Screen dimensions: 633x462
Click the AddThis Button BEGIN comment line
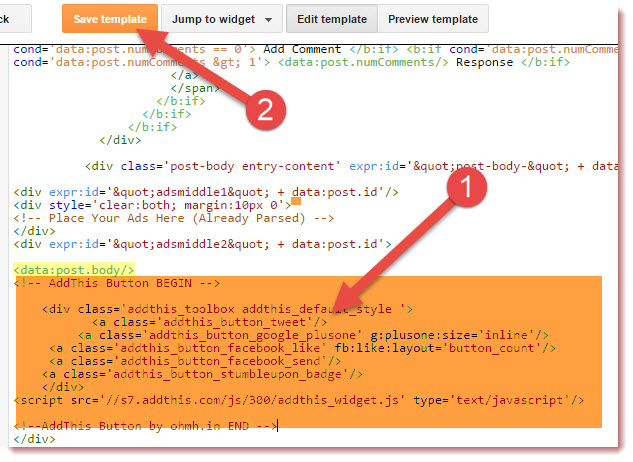click(x=117, y=283)
